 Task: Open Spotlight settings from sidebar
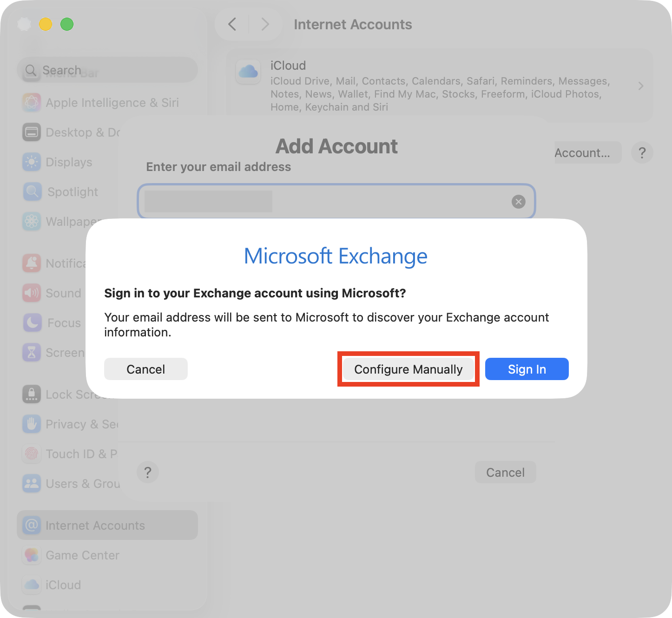point(32,191)
